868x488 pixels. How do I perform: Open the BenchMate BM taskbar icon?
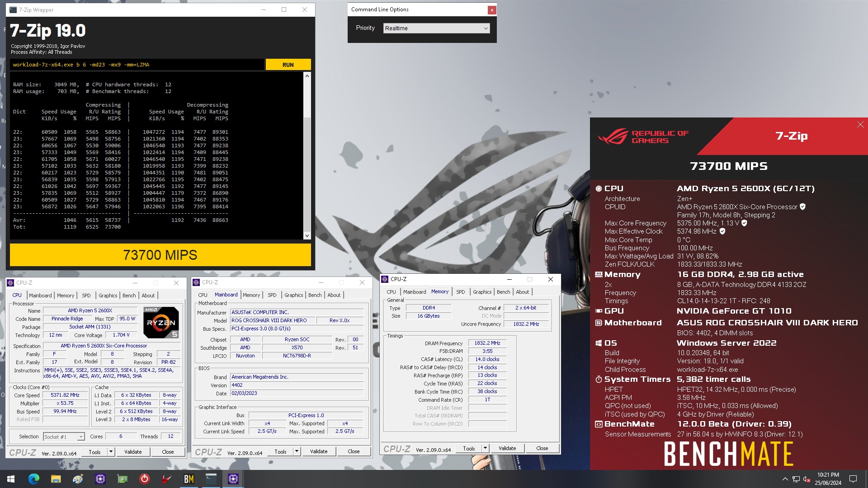(x=189, y=479)
